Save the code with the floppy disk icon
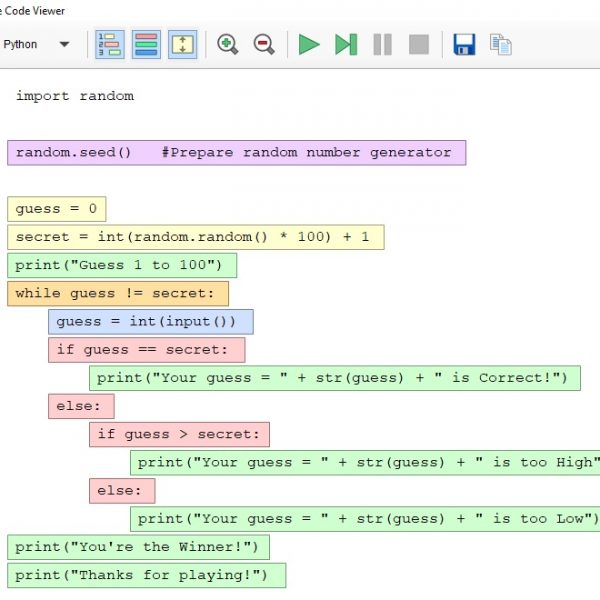Viewport: 600px width, 600px height. pos(464,44)
